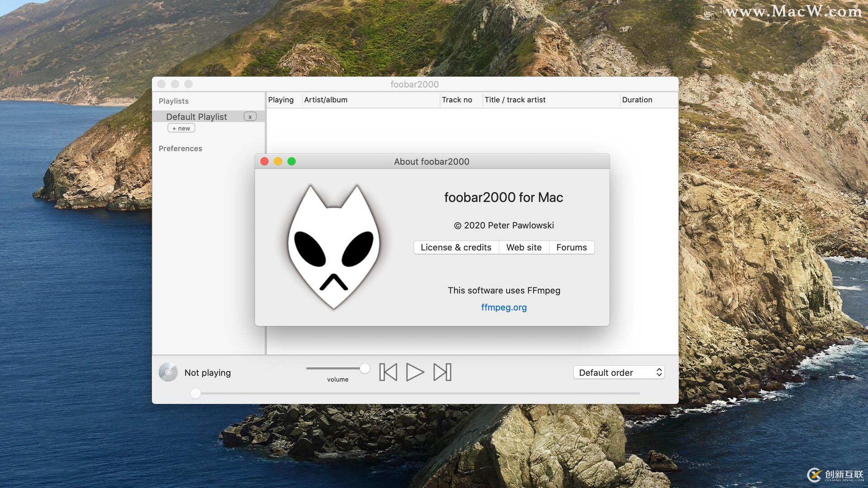The image size is (868, 488).
Task: Open License & credits
Action: 456,247
